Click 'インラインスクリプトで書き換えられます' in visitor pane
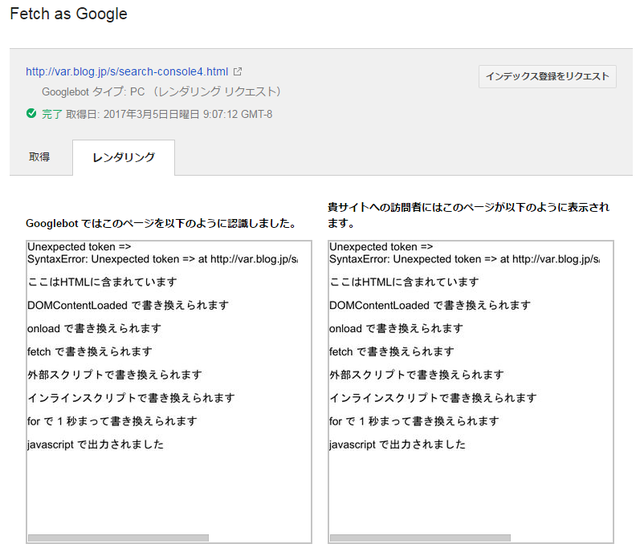The image size is (640, 548). pos(433,398)
